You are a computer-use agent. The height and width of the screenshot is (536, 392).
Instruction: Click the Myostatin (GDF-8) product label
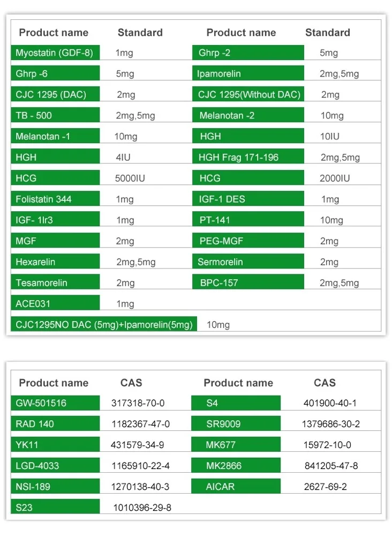tap(55, 53)
